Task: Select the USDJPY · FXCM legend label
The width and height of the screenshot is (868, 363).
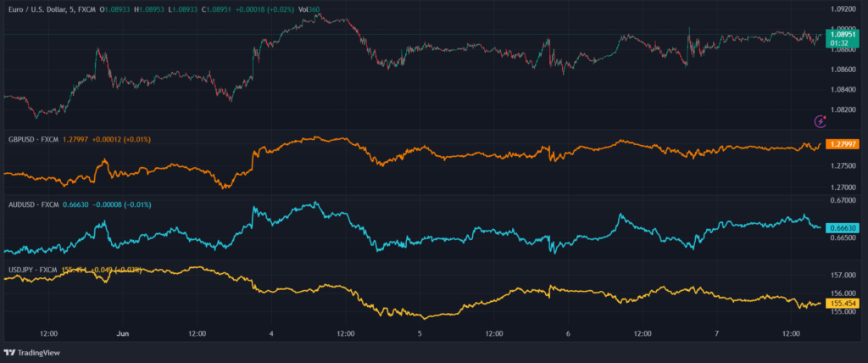Action: point(32,270)
